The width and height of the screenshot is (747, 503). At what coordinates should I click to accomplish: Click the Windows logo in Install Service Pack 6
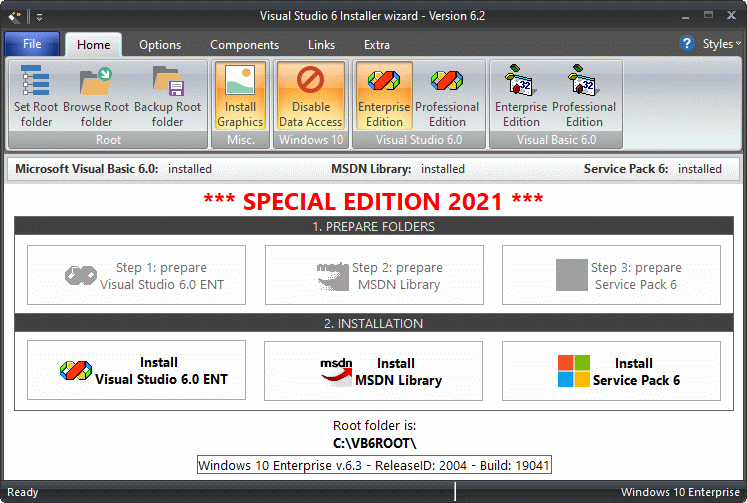(x=574, y=371)
